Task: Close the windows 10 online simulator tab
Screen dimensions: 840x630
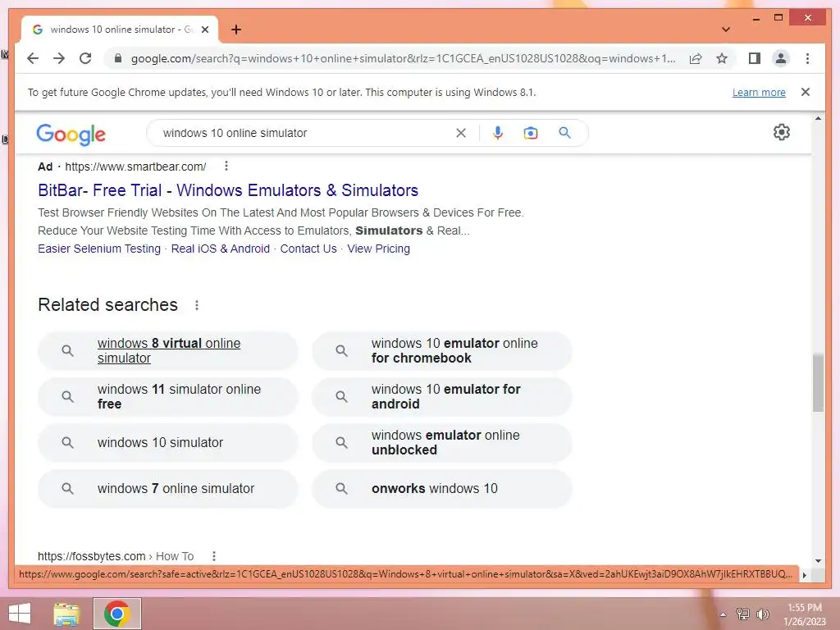Action: (204, 30)
